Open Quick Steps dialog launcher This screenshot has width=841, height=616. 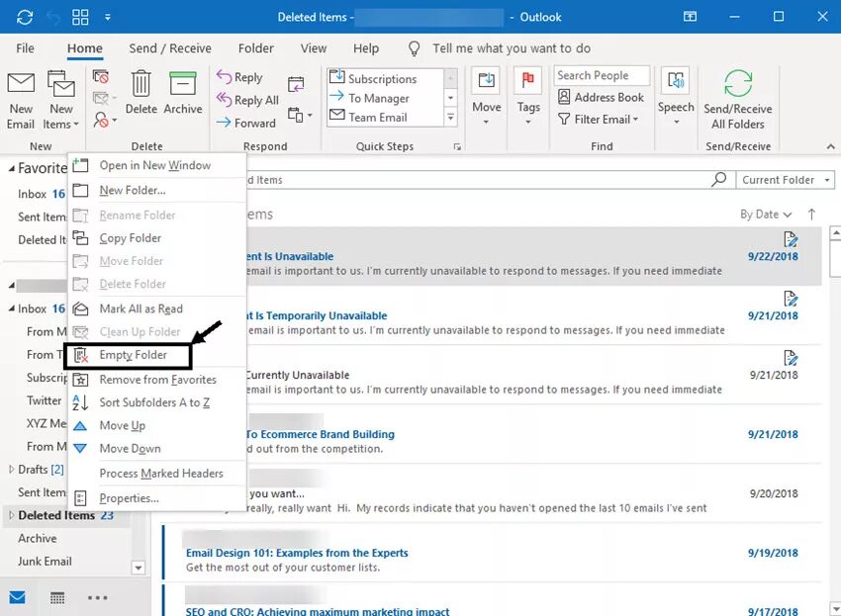[x=457, y=146]
